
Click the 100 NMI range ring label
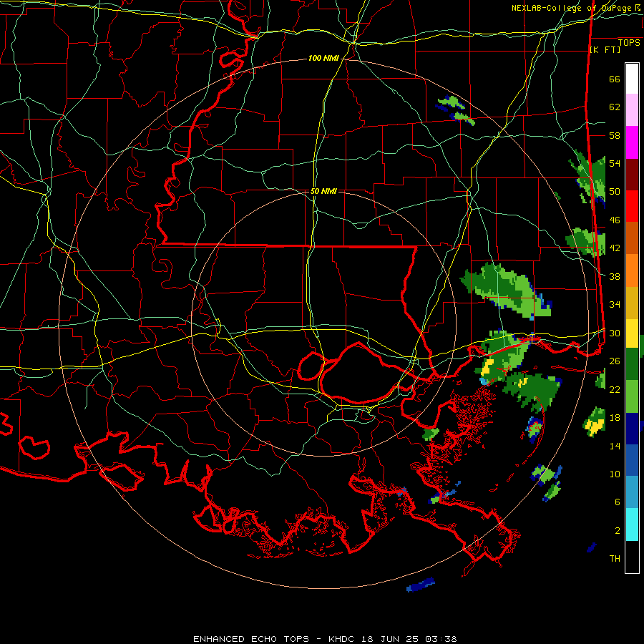tap(323, 59)
